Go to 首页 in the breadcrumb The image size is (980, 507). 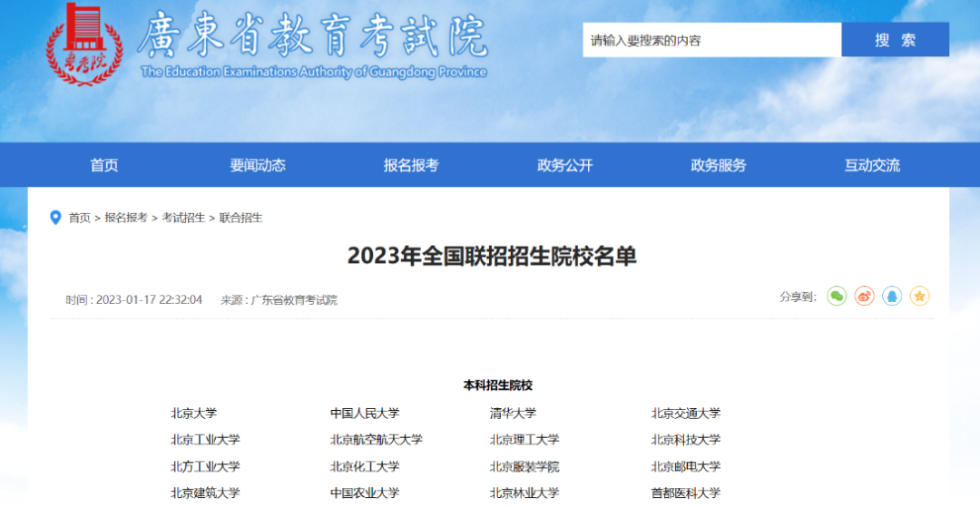(x=79, y=218)
